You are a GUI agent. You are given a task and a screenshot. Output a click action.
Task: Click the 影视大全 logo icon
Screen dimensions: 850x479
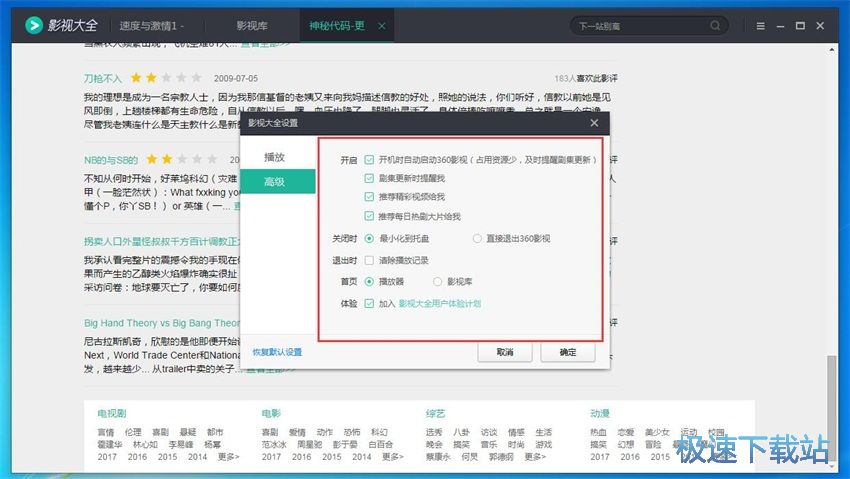tap(34, 25)
